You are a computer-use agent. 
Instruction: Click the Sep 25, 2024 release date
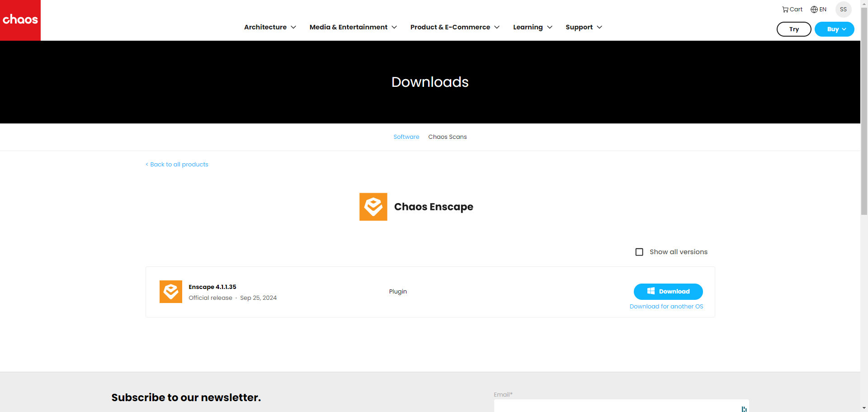click(258, 298)
